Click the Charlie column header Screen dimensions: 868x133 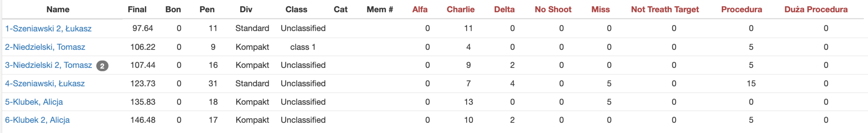tap(460, 10)
